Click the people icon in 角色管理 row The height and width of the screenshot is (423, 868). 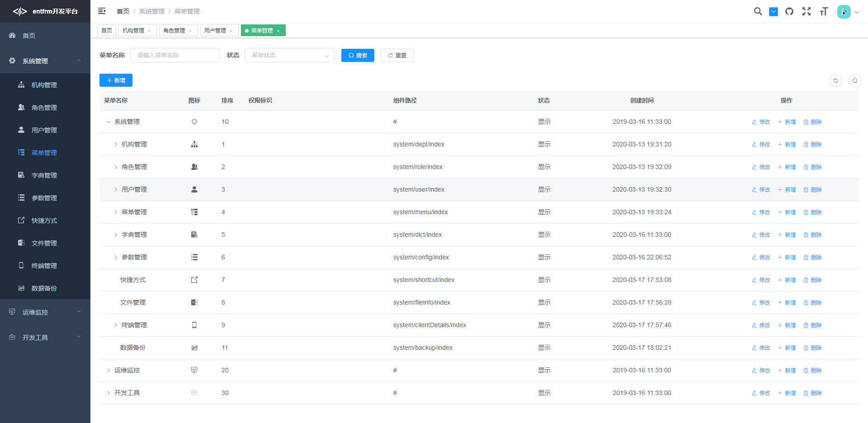[x=194, y=167]
